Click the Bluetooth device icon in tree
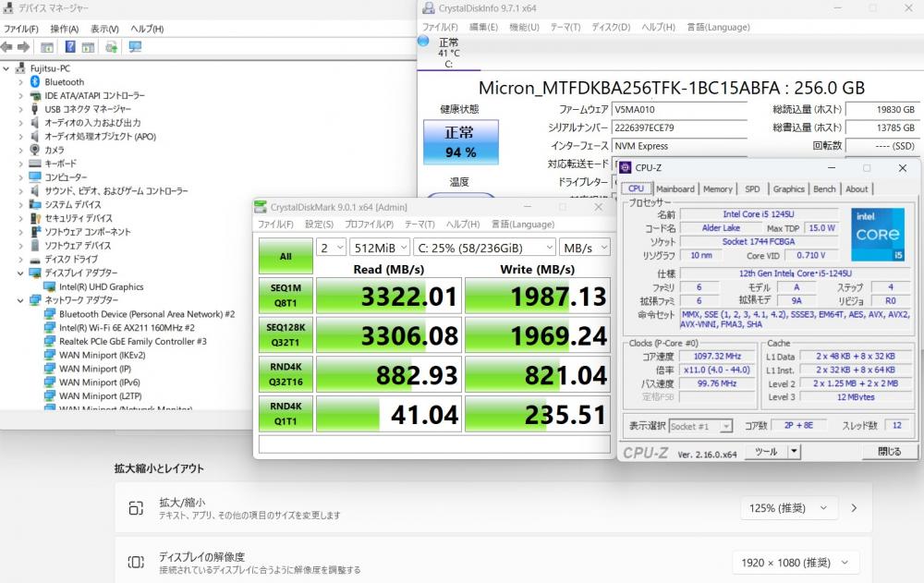This screenshot has height=583, width=924. [x=35, y=82]
